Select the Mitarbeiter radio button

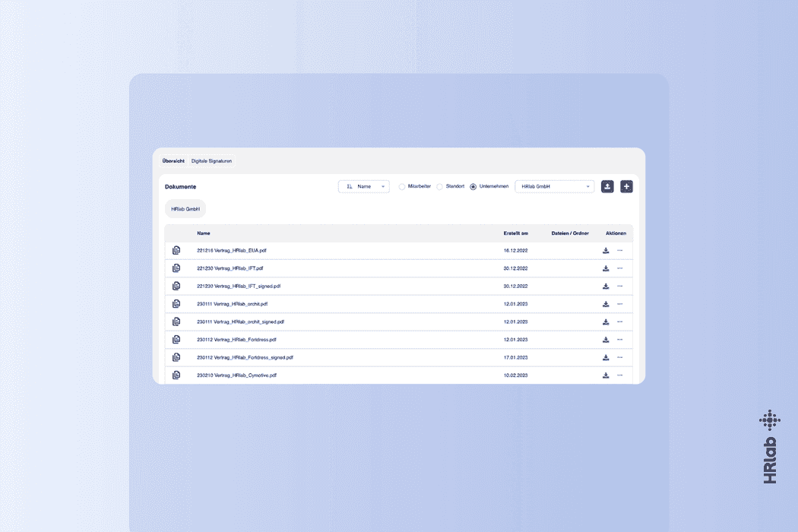click(x=402, y=187)
